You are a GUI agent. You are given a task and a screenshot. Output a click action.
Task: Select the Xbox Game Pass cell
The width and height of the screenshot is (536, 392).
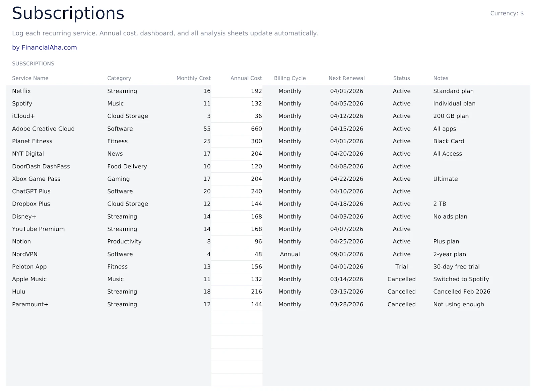(x=36, y=179)
